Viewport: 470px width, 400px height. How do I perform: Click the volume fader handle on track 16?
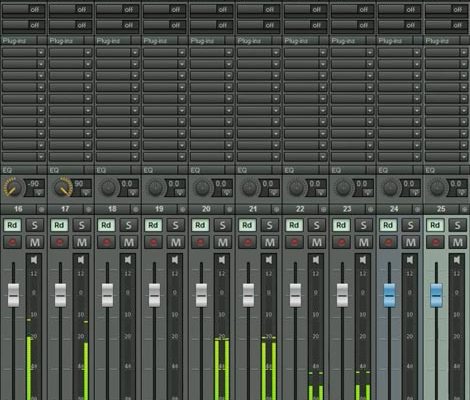pos(13,295)
